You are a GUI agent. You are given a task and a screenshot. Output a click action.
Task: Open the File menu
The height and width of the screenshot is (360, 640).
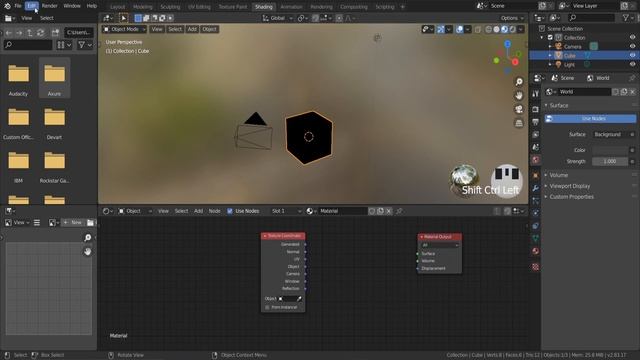[18, 6]
